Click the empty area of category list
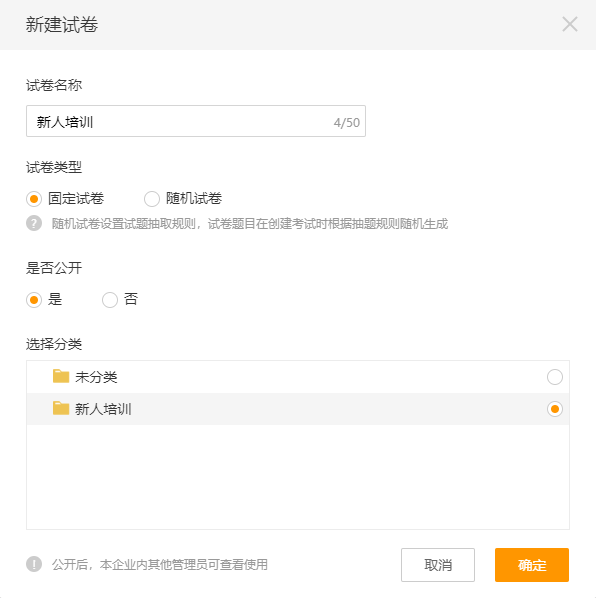The image size is (596, 598). click(298, 477)
